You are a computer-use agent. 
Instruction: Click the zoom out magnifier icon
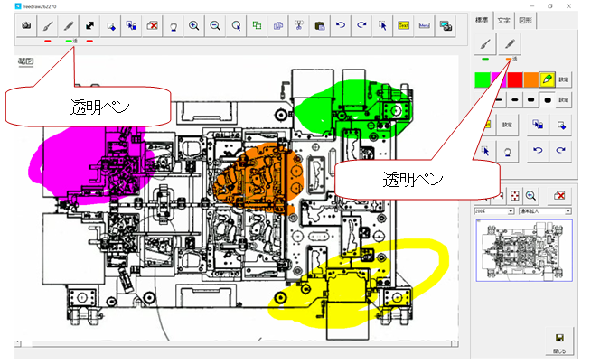point(215,26)
